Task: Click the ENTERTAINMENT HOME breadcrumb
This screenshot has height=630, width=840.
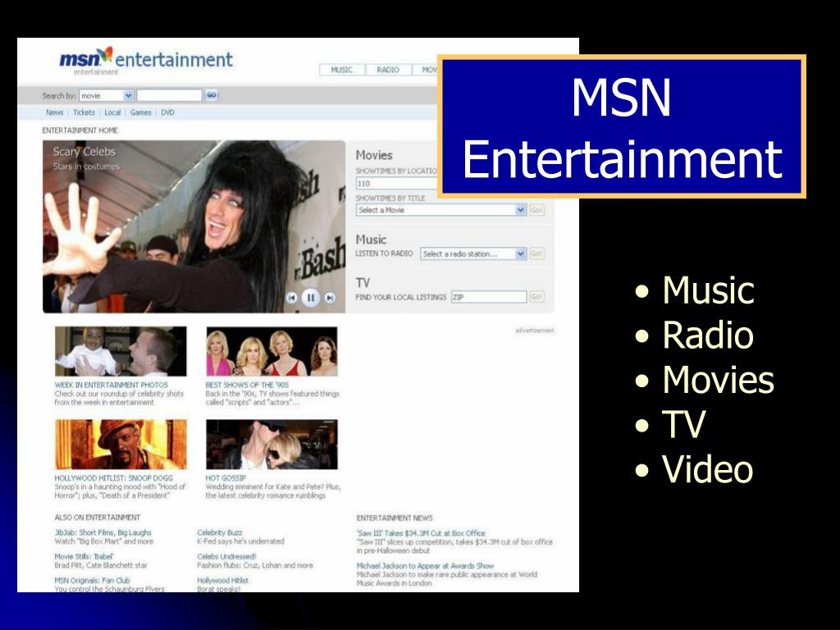Action: pos(80,130)
